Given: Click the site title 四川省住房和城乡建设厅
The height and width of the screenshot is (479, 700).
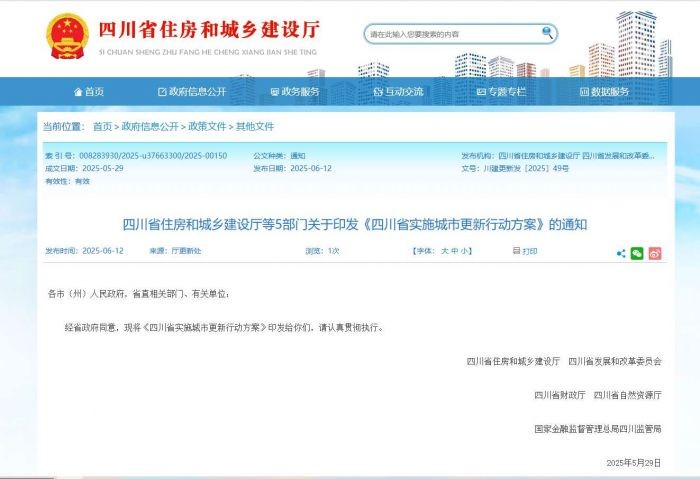Looking at the screenshot, I should point(209,29).
